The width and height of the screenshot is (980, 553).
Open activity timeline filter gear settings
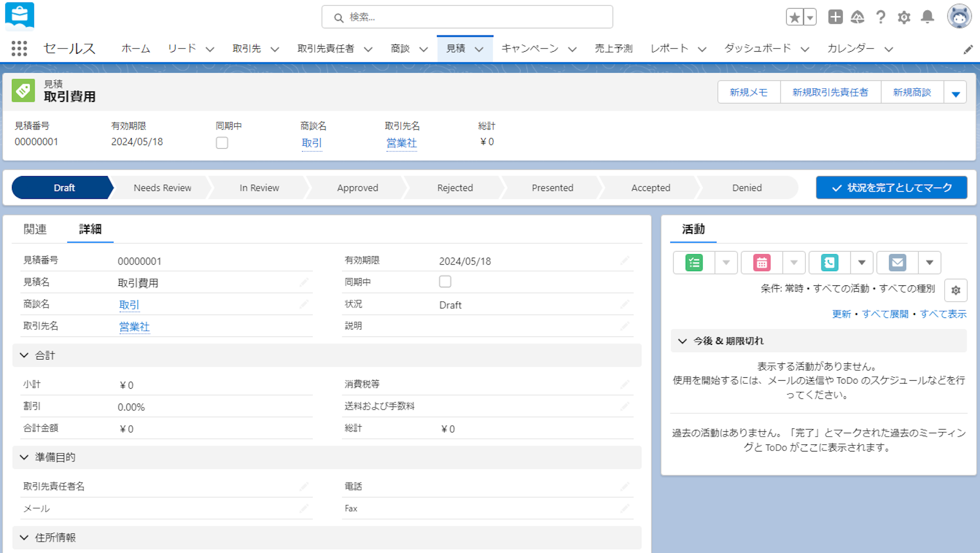point(956,290)
